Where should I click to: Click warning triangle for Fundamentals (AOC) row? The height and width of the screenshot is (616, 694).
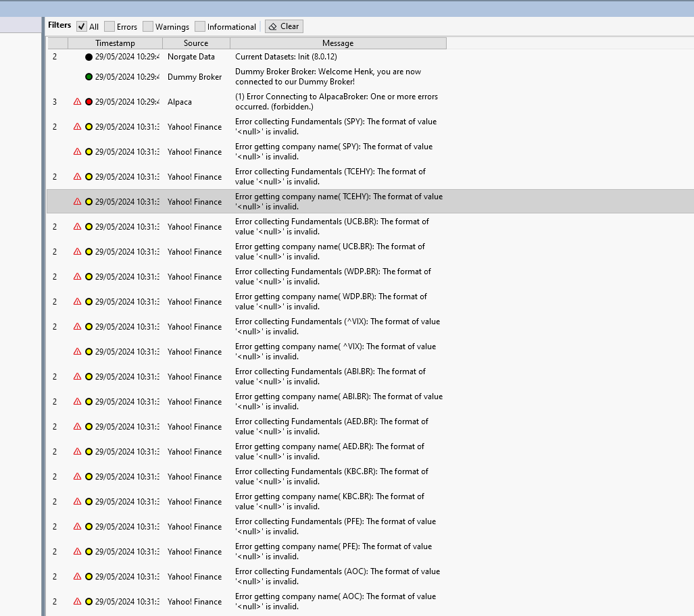[x=78, y=577]
